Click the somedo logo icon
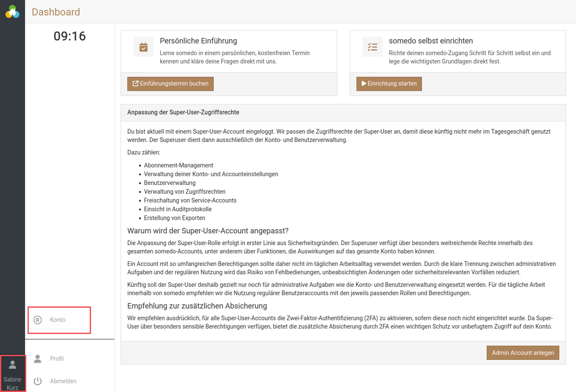 tap(13, 12)
